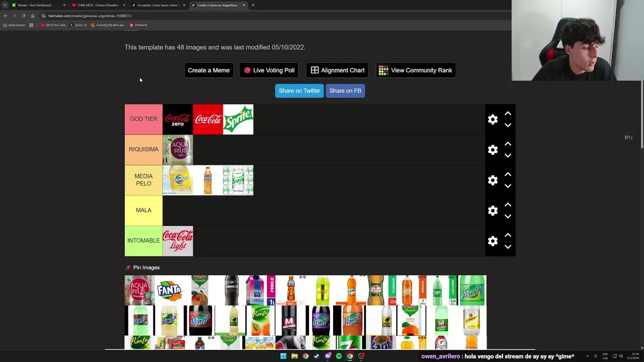The width and height of the screenshot is (644, 362).
Task: Start a Live Voting Poll
Action: coord(269,70)
